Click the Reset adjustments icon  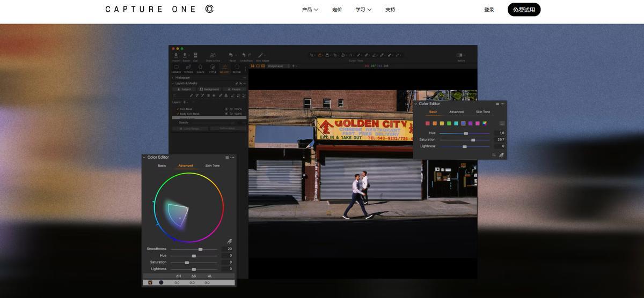(232, 55)
